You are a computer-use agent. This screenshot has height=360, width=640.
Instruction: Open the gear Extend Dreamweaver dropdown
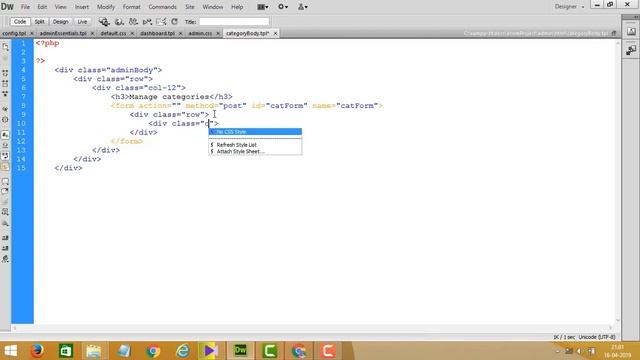[x=282, y=7]
